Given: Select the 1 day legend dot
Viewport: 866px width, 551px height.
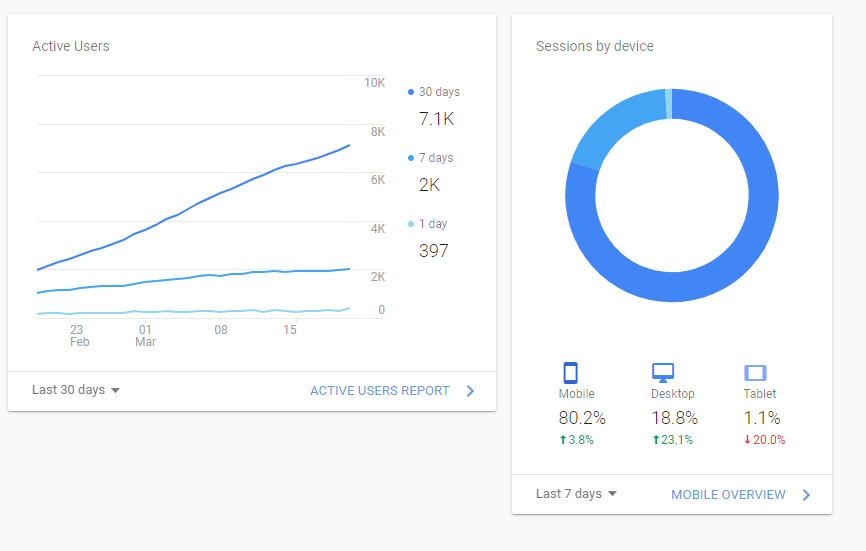Looking at the screenshot, I should pyautogui.click(x=411, y=224).
